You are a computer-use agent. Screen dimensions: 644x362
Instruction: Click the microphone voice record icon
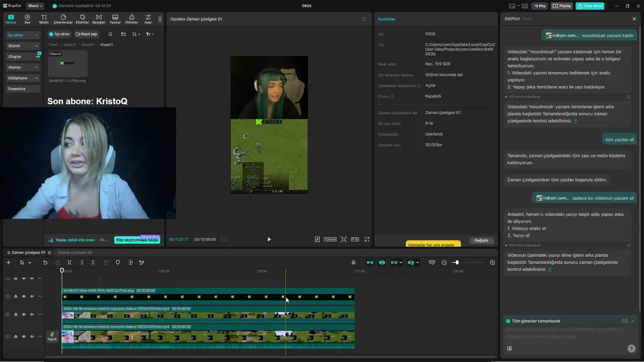[354, 262]
